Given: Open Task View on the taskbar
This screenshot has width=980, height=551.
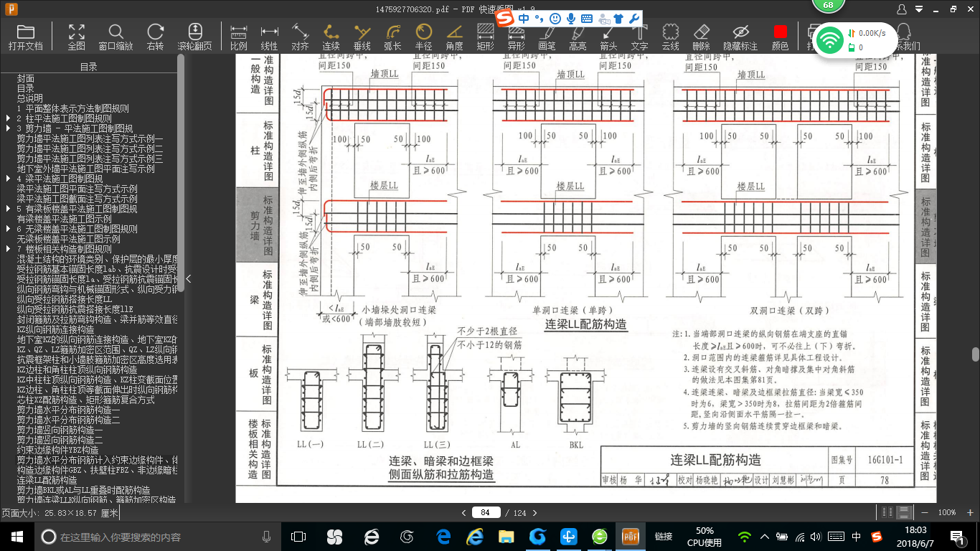Looking at the screenshot, I should [298, 537].
